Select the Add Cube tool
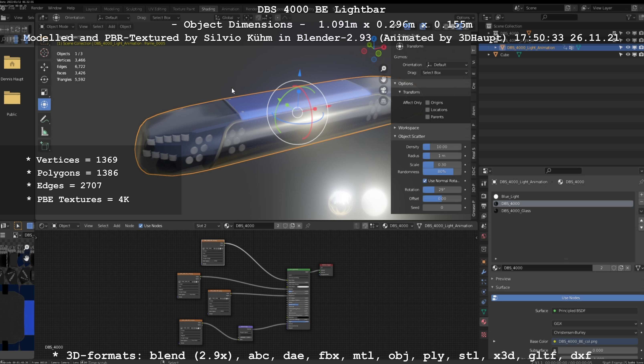This screenshot has height=364, width=644. (x=44, y=146)
